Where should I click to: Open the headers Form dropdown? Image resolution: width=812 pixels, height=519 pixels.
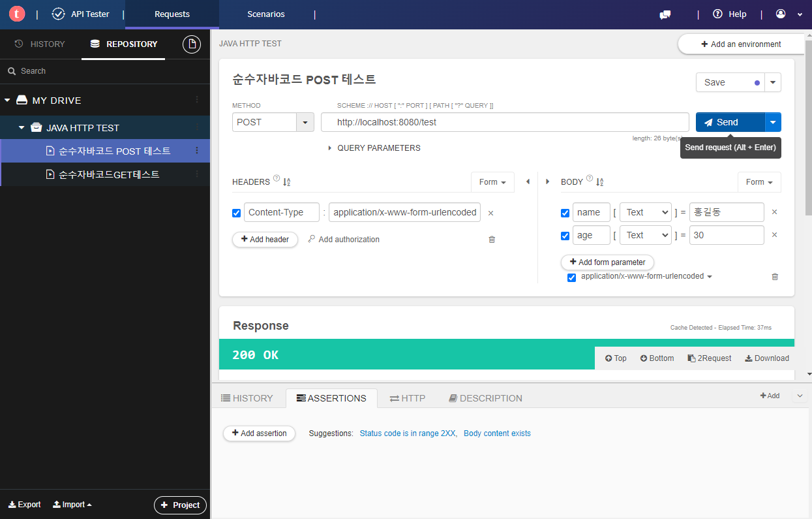(x=492, y=182)
